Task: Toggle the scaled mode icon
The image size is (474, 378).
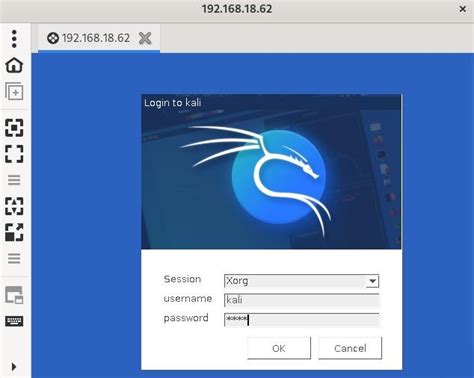Action: [14, 232]
